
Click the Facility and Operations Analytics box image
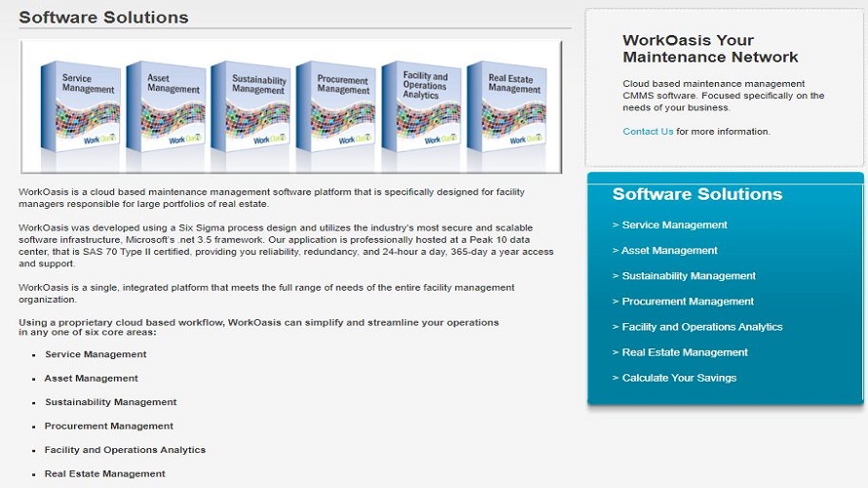coord(422,106)
